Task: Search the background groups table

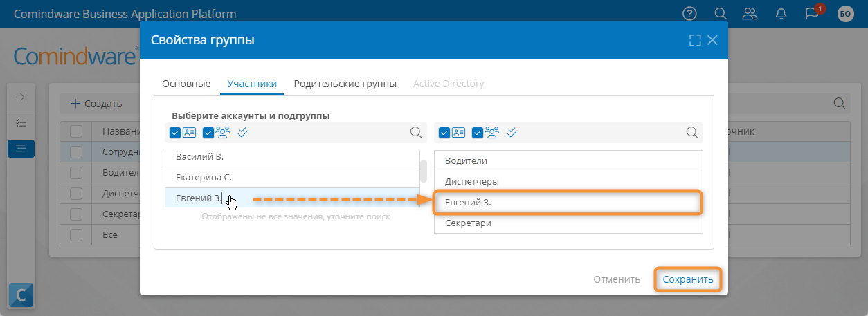Action: pos(840,103)
